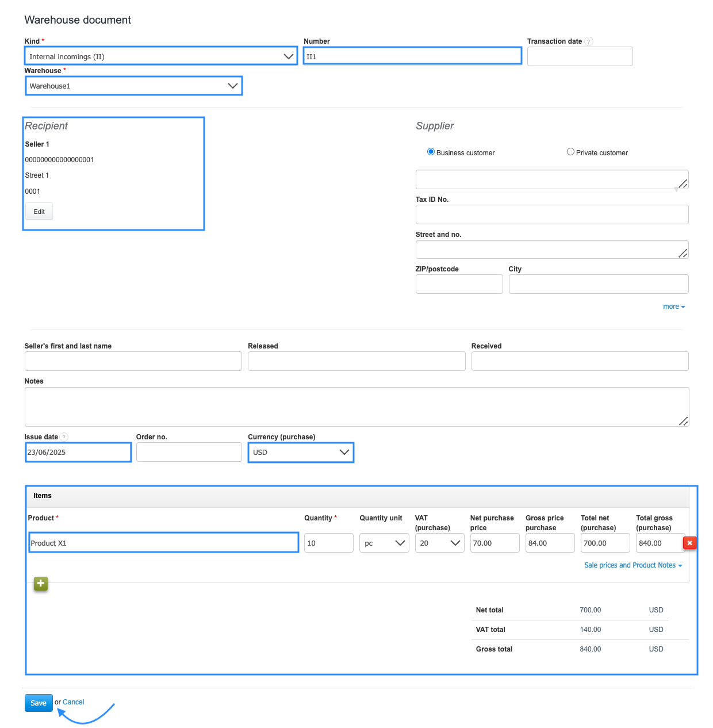The width and height of the screenshot is (713, 728).
Task: Click the Save button
Action: [x=39, y=703]
